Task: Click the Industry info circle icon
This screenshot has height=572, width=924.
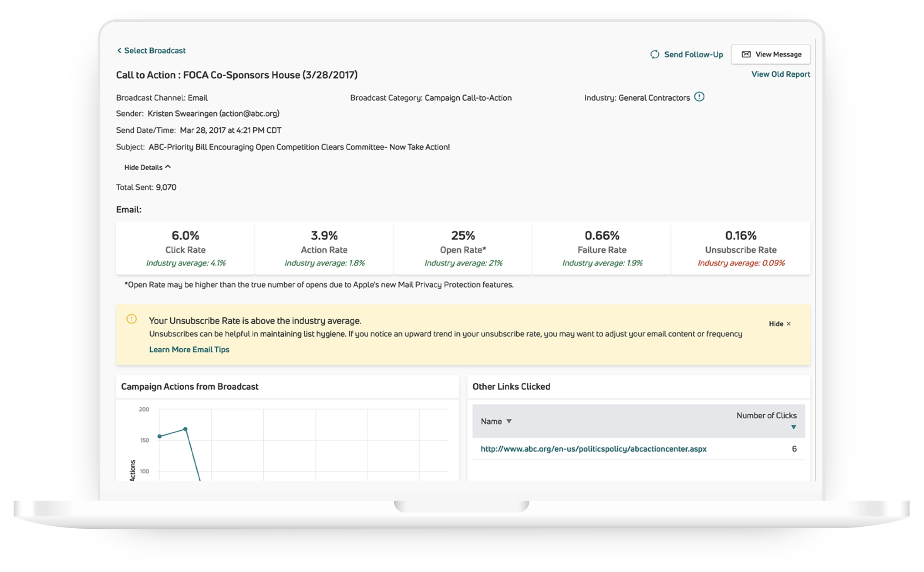Action: click(x=699, y=97)
